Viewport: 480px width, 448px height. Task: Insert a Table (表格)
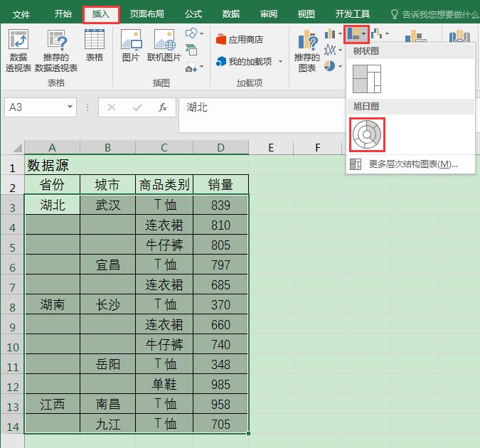[95, 46]
